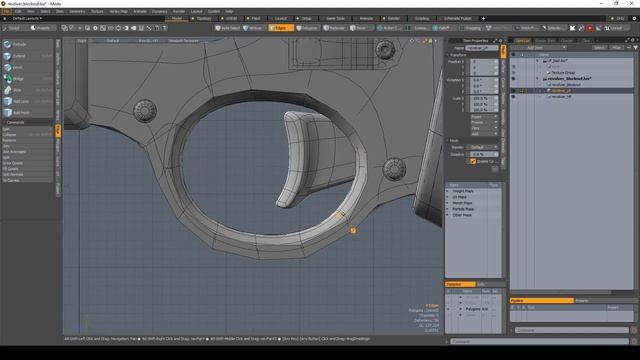Open the Render Default dropdown
The width and height of the screenshot is (640, 360).
tap(484, 147)
